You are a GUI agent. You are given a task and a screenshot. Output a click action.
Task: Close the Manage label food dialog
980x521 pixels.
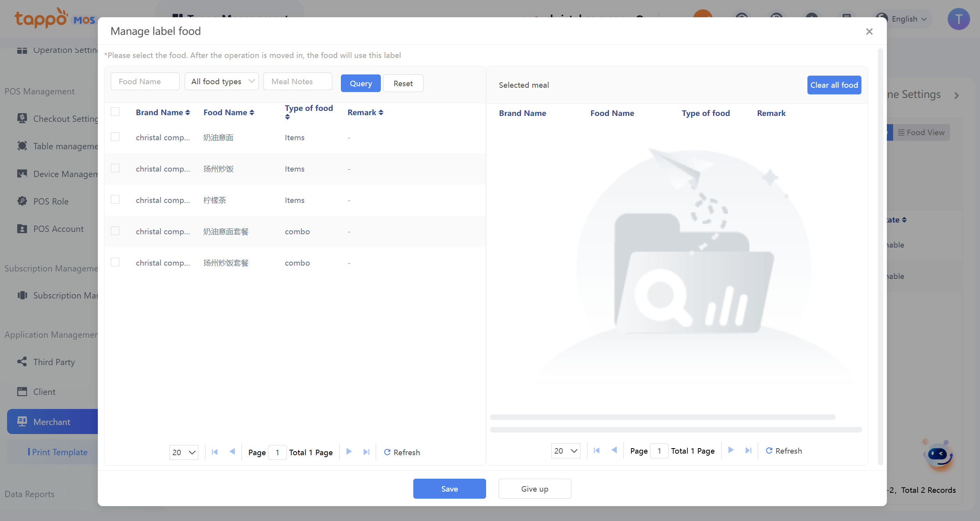pyautogui.click(x=869, y=31)
